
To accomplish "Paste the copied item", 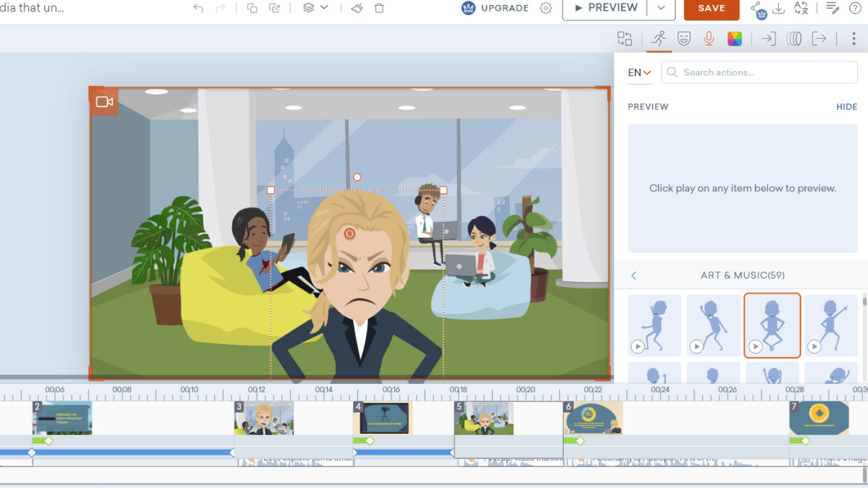I will (x=274, y=8).
